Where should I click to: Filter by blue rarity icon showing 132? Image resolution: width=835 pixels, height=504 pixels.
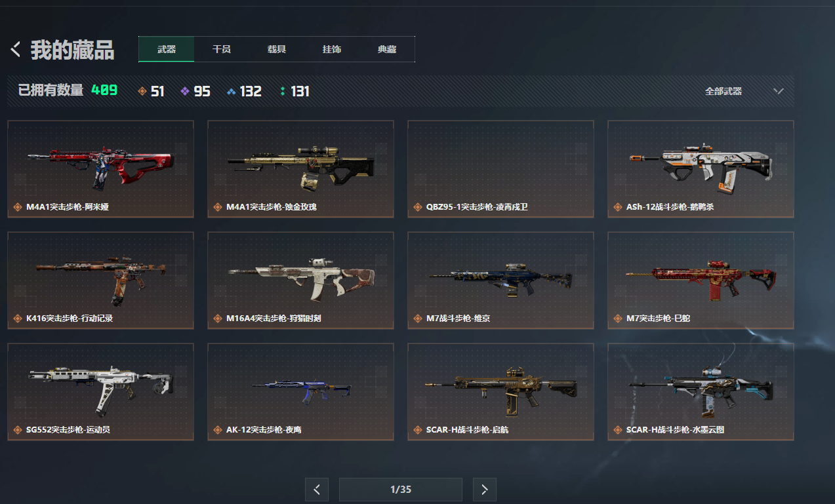231,91
